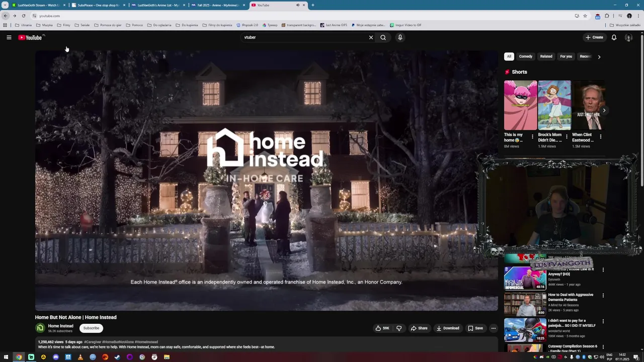This screenshot has width=644, height=362.
Task: Bookmark this page with star icon
Action: (x=585, y=16)
